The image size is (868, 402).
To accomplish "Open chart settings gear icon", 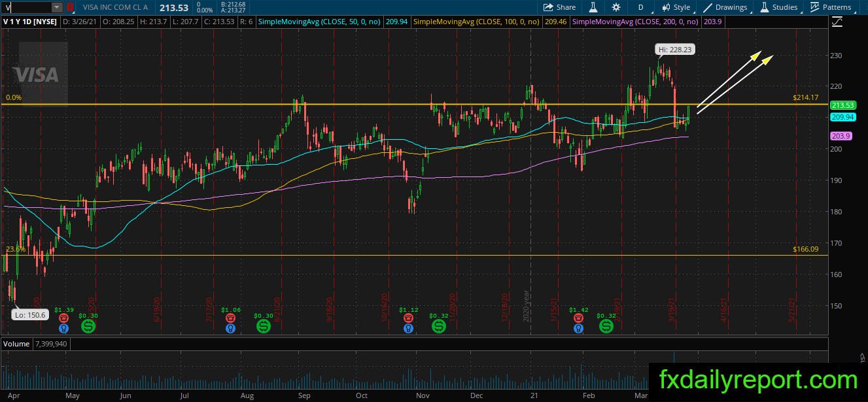I will coord(616,7).
